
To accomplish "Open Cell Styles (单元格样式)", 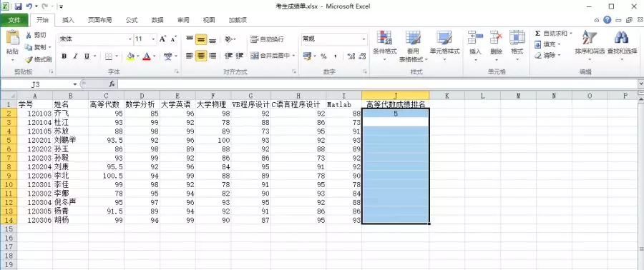I will tap(444, 46).
